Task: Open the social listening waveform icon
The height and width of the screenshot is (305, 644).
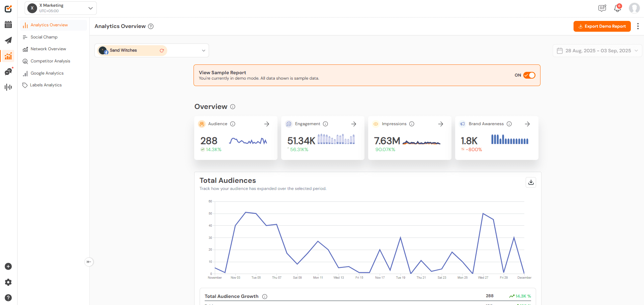Action: coord(8,87)
